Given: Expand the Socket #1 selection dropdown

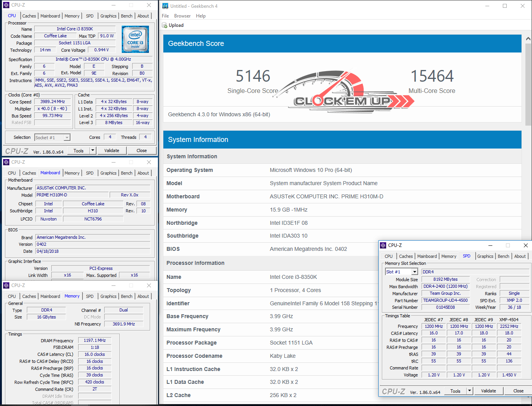Looking at the screenshot, I should (x=67, y=138).
